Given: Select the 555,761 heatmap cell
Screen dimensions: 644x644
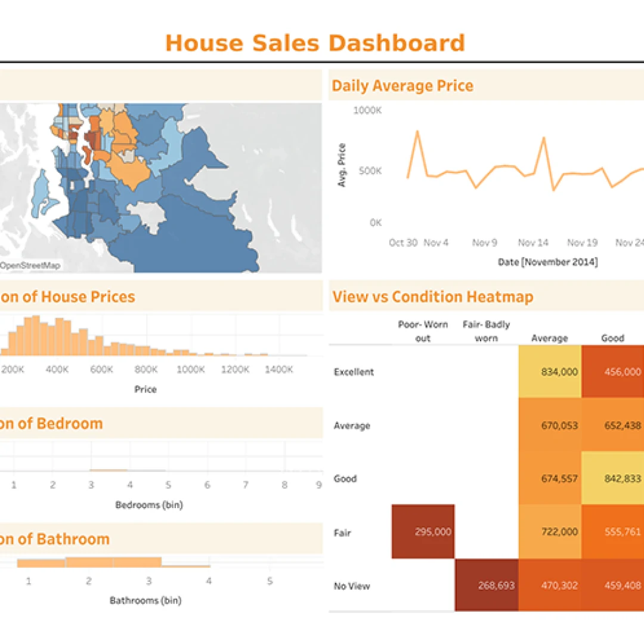Looking at the screenshot, I should click(x=613, y=531).
